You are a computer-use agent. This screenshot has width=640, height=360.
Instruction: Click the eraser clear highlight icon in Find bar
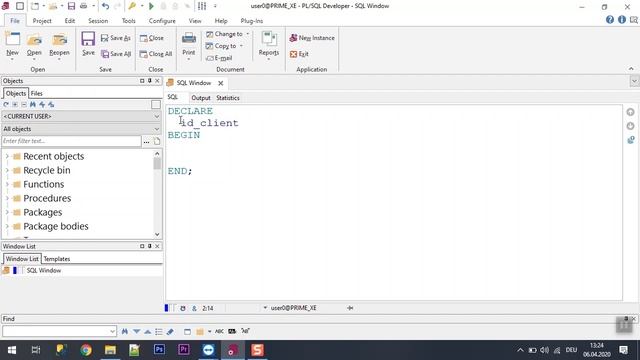pos(170,331)
